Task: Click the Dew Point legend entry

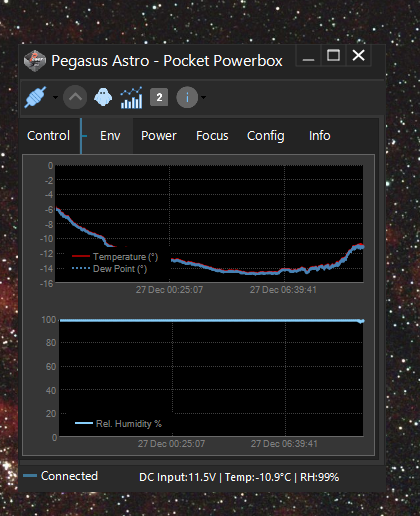Action: (x=109, y=269)
